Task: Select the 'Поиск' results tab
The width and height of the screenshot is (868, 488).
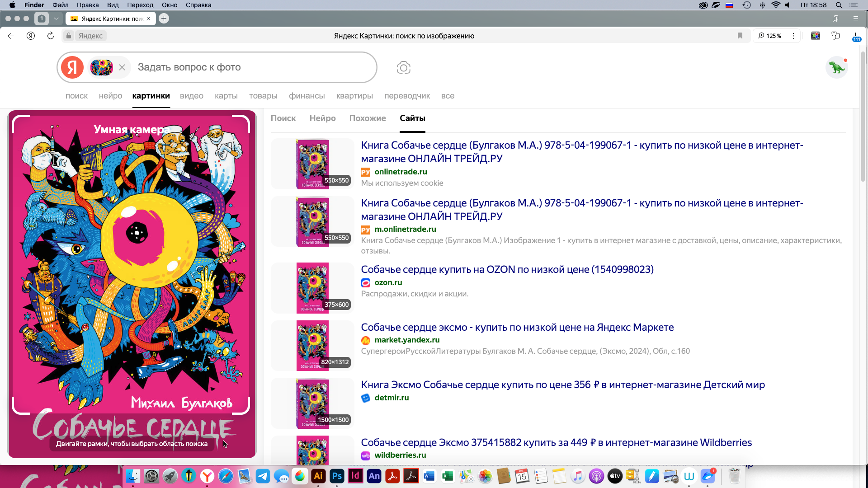Action: [x=283, y=118]
